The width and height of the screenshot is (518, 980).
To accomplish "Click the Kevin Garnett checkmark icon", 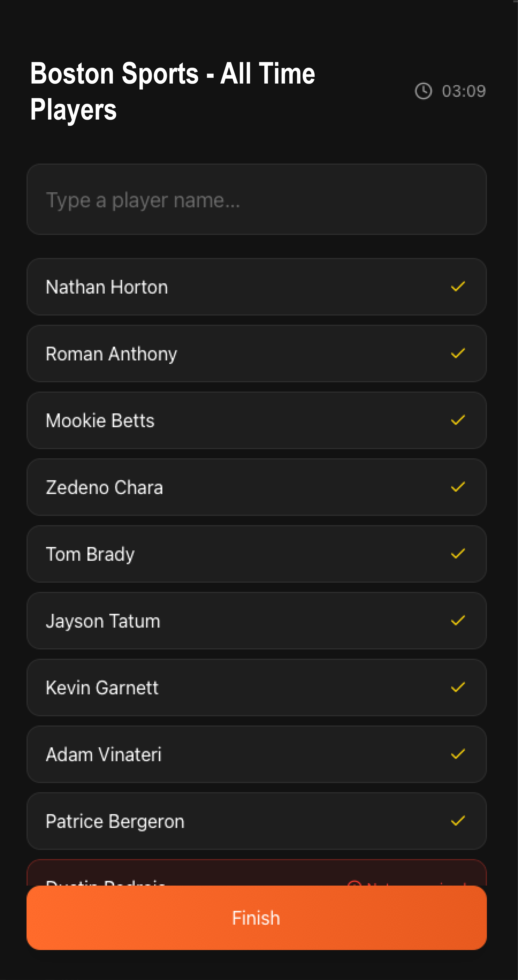I will click(458, 687).
